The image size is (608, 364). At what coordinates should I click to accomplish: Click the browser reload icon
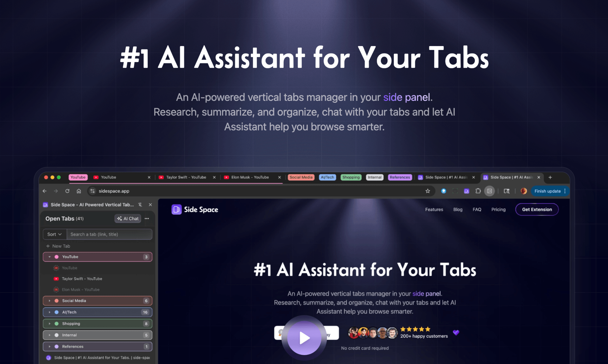point(67,191)
